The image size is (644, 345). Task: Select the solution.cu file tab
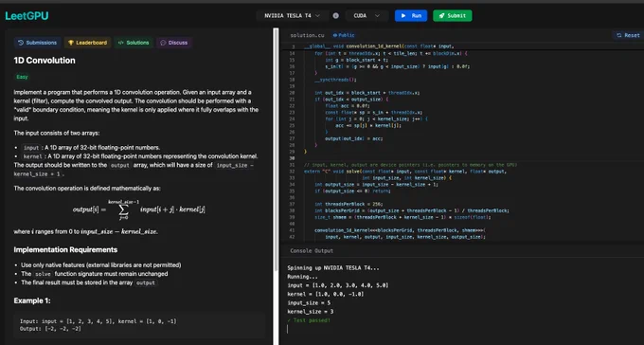pos(307,35)
